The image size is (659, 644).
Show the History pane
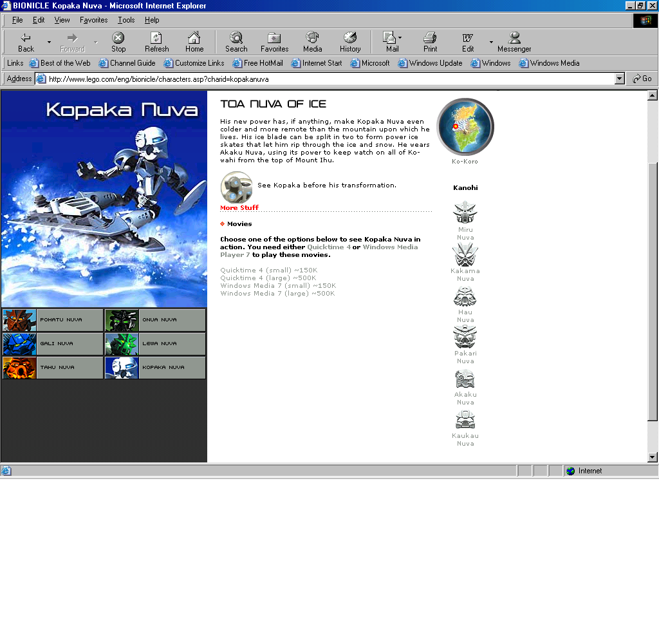(350, 42)
